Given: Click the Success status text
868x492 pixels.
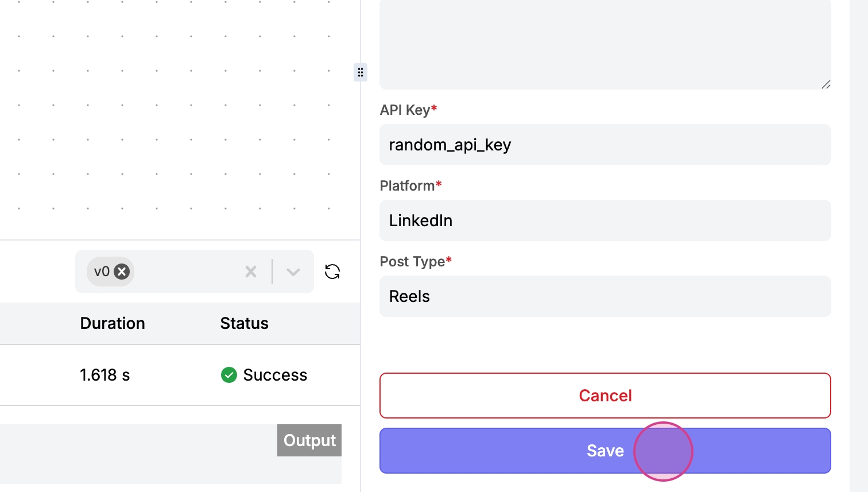Looking at the screenshot, I should click(275, 375).
